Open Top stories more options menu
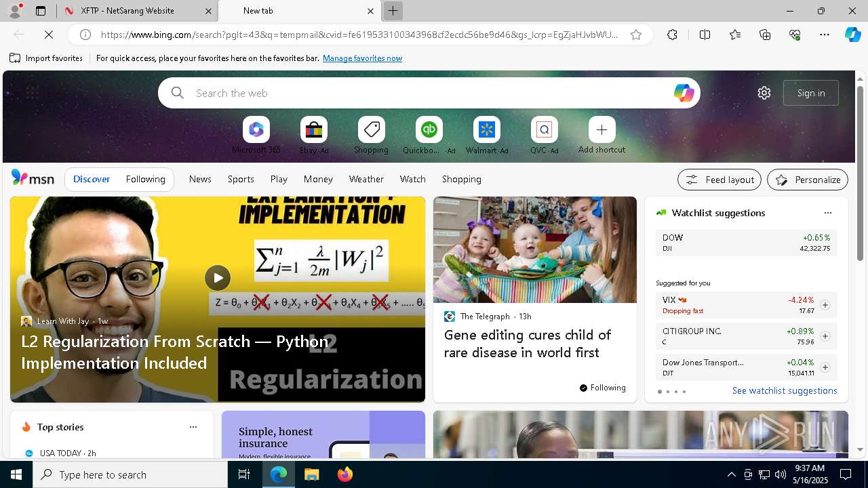The height and width of the screenshot is (488, 868). [x=193, y=427]
